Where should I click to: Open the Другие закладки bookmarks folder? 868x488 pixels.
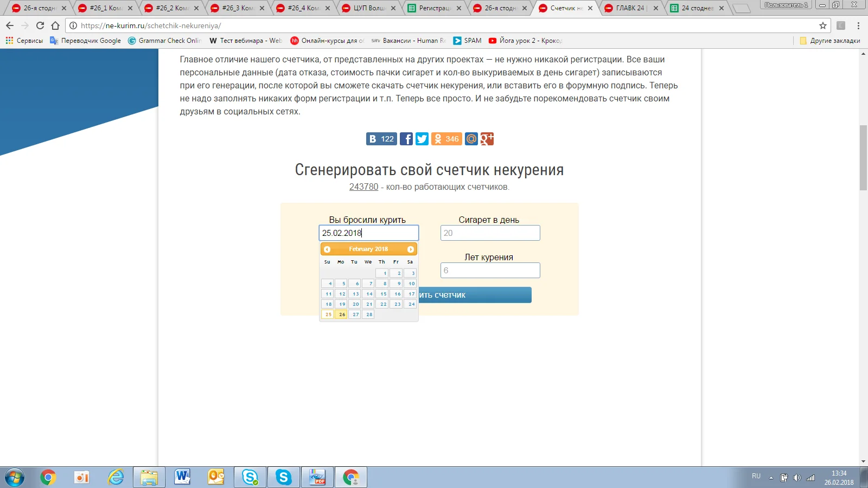tap(830, 41)
